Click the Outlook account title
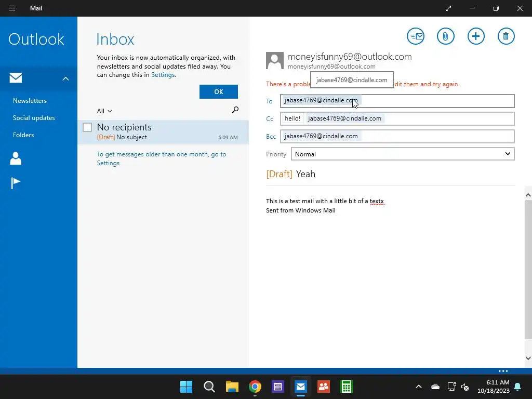Screen dimensions: 532x399 click(36, 39)
